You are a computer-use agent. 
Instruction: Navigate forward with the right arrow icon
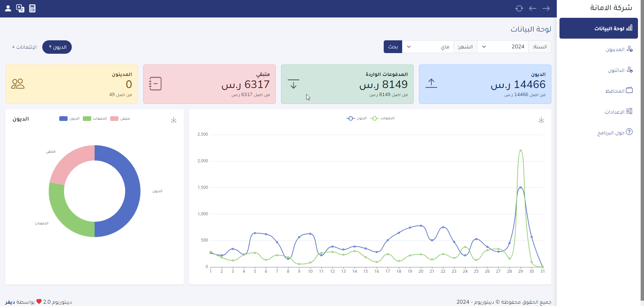[546, 8]
